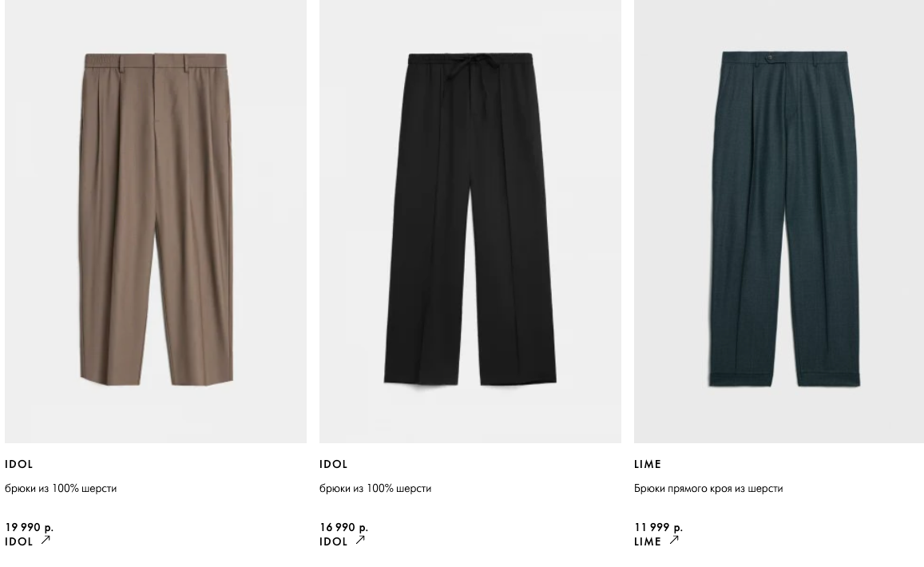
Task: Click the arrow icon beside IDOL under 16 990 р.
Action: click(x=360, y=540)
